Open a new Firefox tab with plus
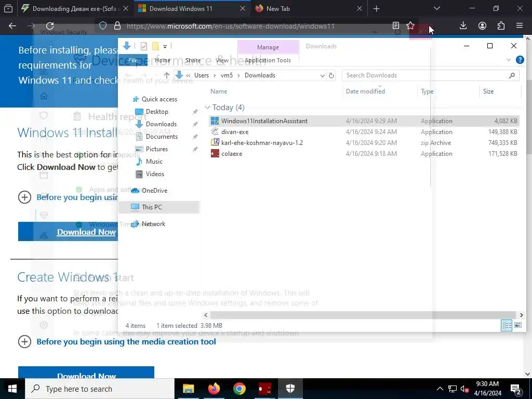Viewport: 532px width, 399px height. click(376, 9)
